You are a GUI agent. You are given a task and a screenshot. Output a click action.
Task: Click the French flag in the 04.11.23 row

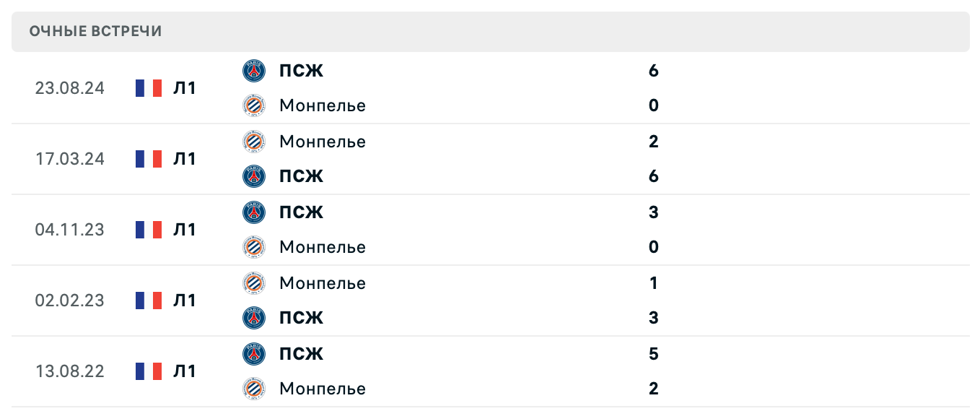pyautogui.click(x=149, y=230)
